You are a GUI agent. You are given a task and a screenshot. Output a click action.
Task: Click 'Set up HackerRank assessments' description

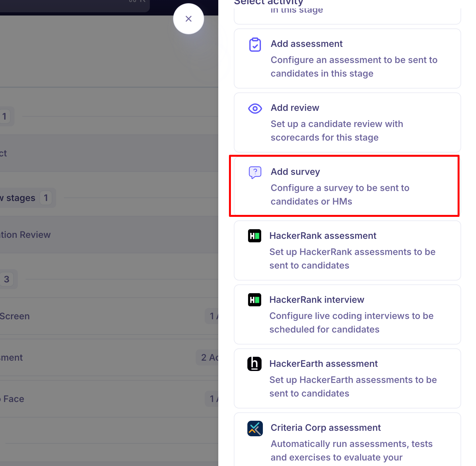pos(352,259)
